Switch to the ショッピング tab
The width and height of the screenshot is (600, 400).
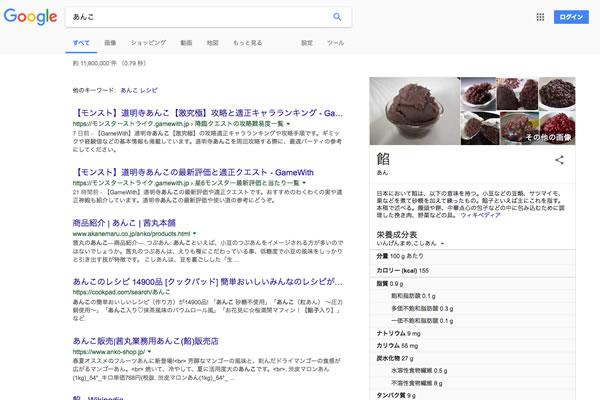point(148,43)
